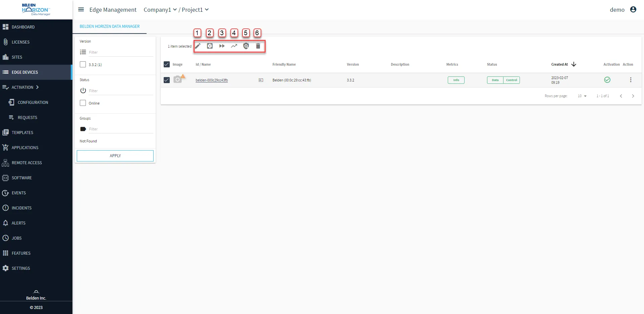
Task: Go to previous page arrow
Action: pyautogui.click(x=621, y=96)
